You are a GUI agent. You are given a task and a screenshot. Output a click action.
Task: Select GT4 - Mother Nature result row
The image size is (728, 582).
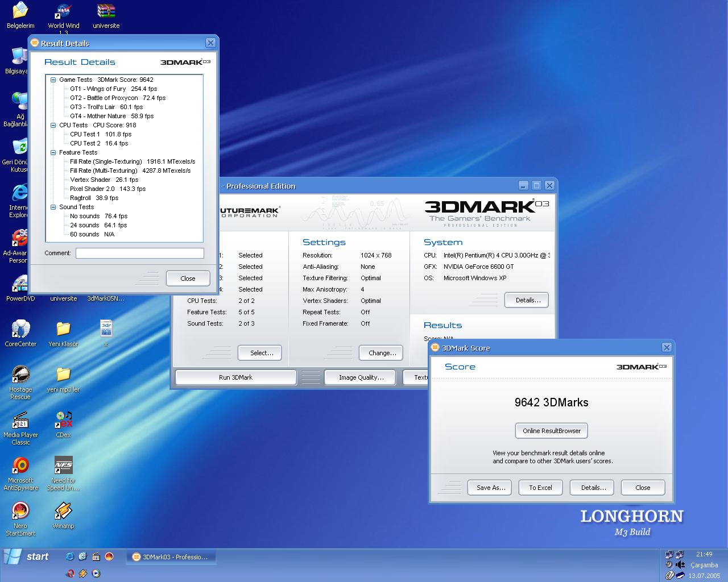(111, 116)
